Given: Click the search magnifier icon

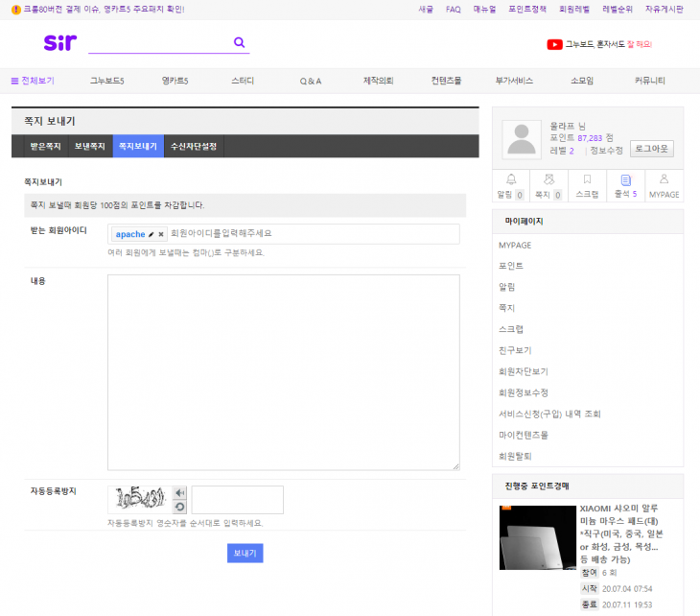Looking at the screenshot, I should point(239,43).
